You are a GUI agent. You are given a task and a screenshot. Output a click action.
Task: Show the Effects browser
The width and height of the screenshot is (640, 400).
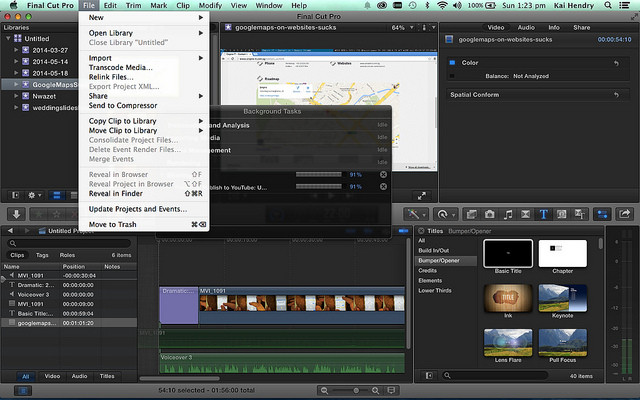(471, 214)
